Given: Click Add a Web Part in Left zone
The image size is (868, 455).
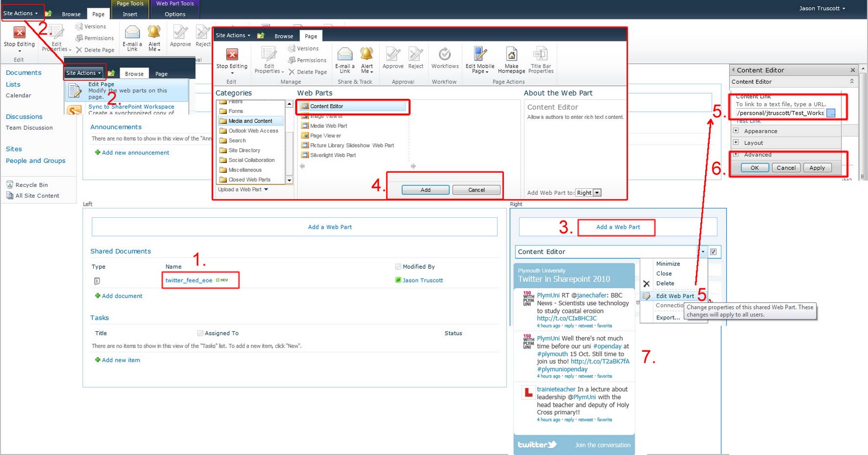Looking at the screenshot, I should [x=330, y=227].
